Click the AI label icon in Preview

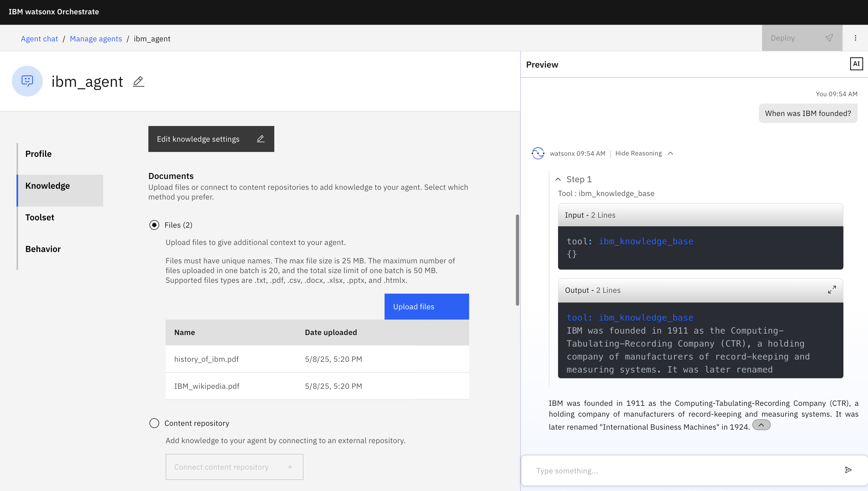(x=856, y=64)
